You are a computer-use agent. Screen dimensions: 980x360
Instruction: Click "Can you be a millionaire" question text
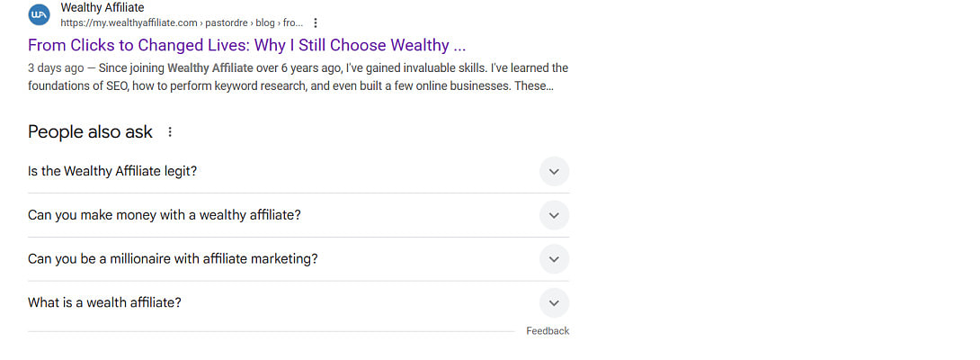pos(173,259)
